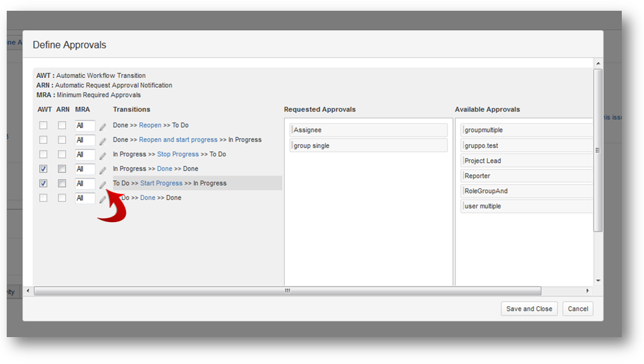Select group single in Requested Approvals
Screen dimensions: 644x364
(368, 145)
